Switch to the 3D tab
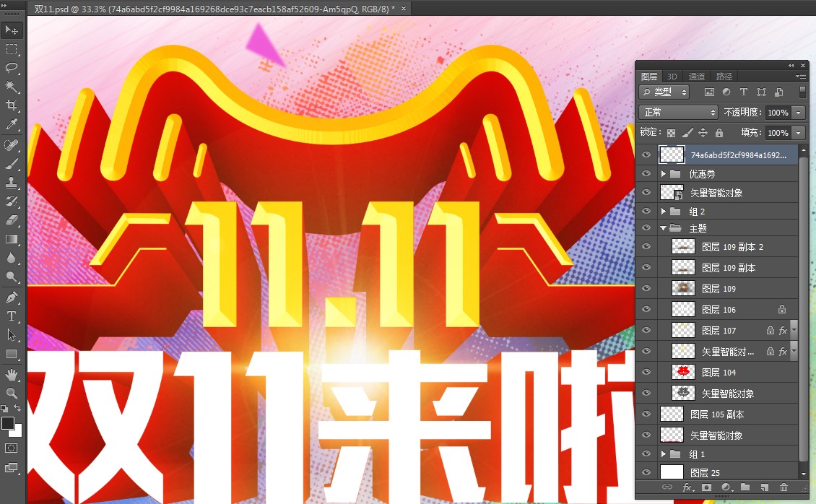Viewport: 816px width, 504px height. 672,77
